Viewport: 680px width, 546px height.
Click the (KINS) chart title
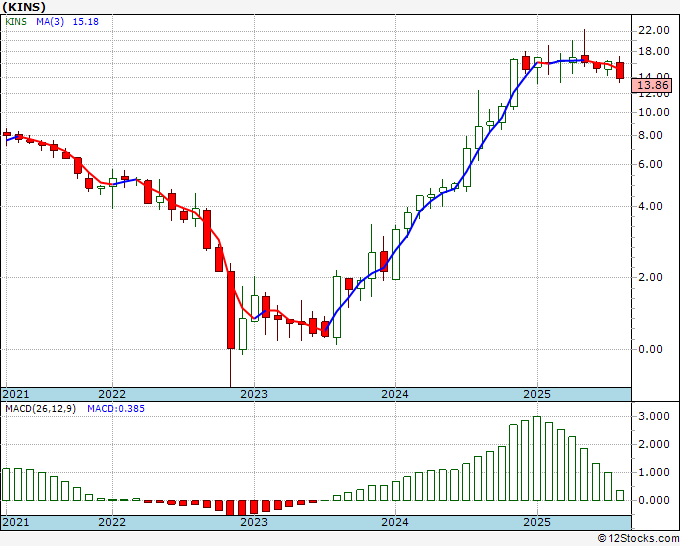point(24,7)
